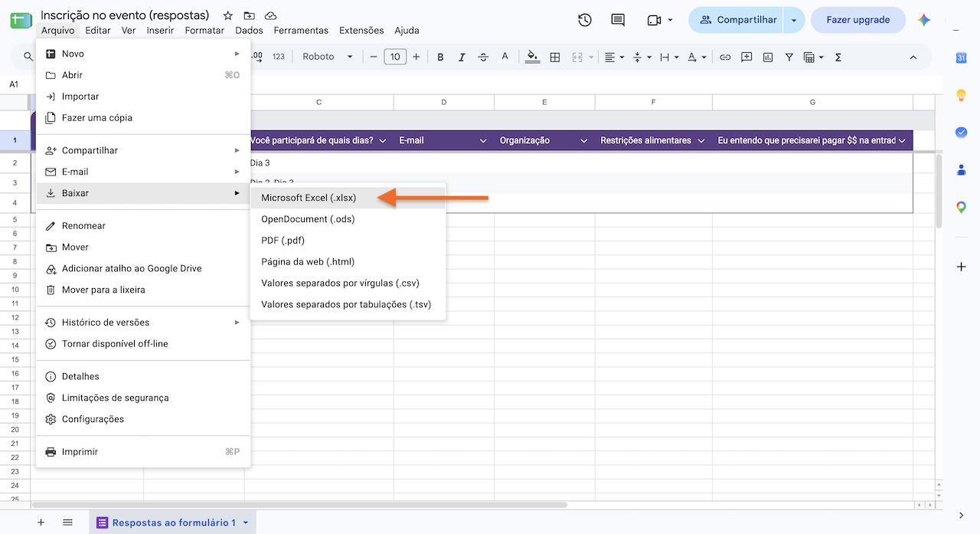
Task: Open the vertical align dropdown
Action: pyautogui.click(x=642, y=57)
